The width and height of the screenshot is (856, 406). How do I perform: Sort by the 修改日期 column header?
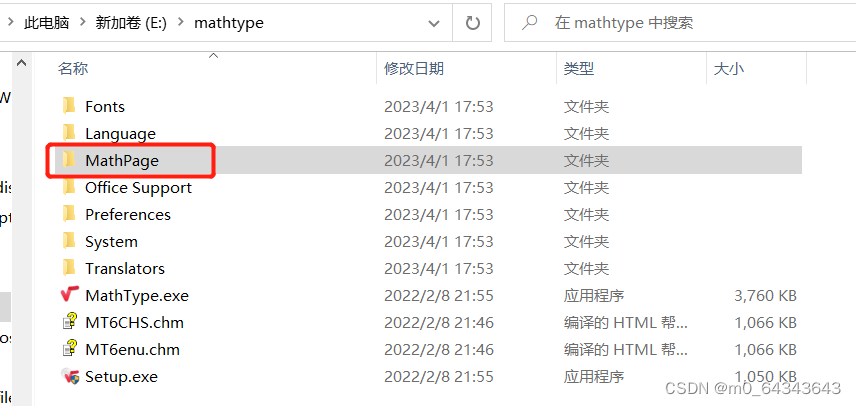tap(414, 69)
